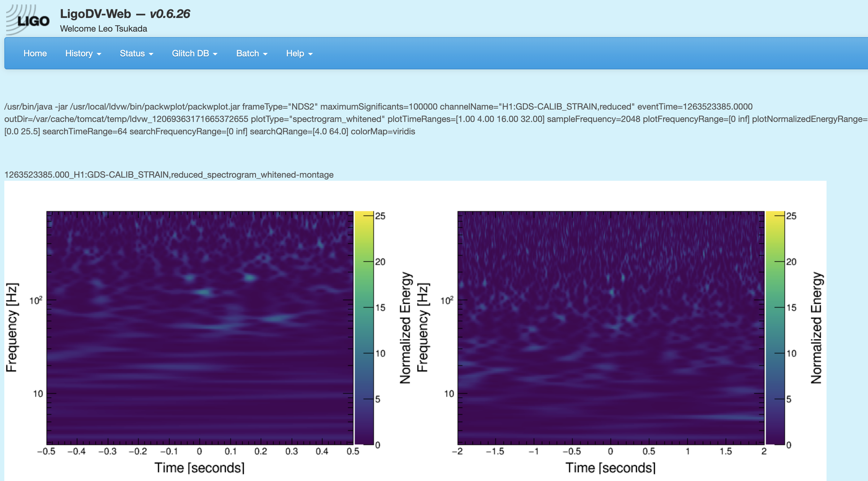Expand the Status dropdown menu
Screen dimensions: 868x481
coord(137,54)
